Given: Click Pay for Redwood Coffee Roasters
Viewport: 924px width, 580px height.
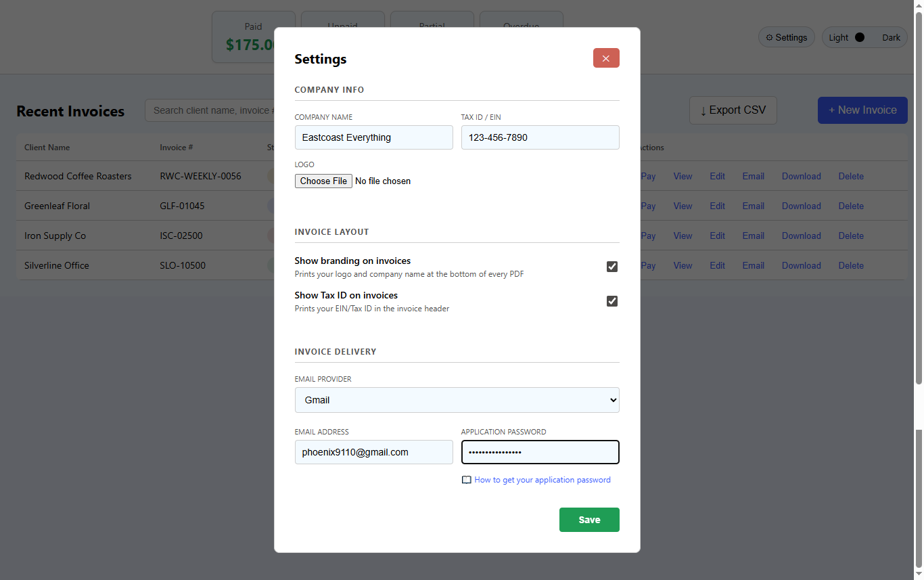Looking at the screenshot, I should coord(647,176).
